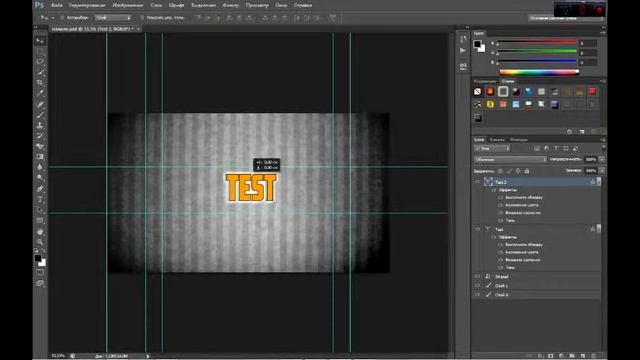Select the Horizontal Type tool
Image resolution: width=640 pixels, height=360 pixels.
pyautogui.click(x=40, y=200)
